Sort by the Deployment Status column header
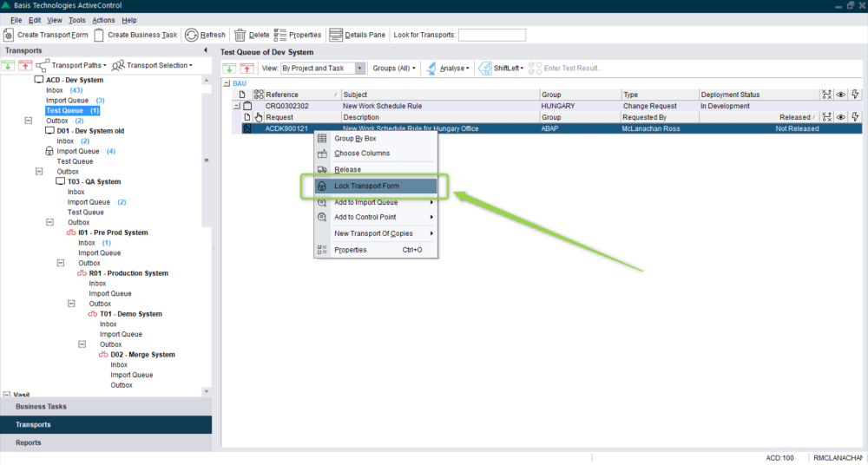Image resolution: width=868 pixels, height=465 pixels. pyautogui.click(x=759, y=95)
